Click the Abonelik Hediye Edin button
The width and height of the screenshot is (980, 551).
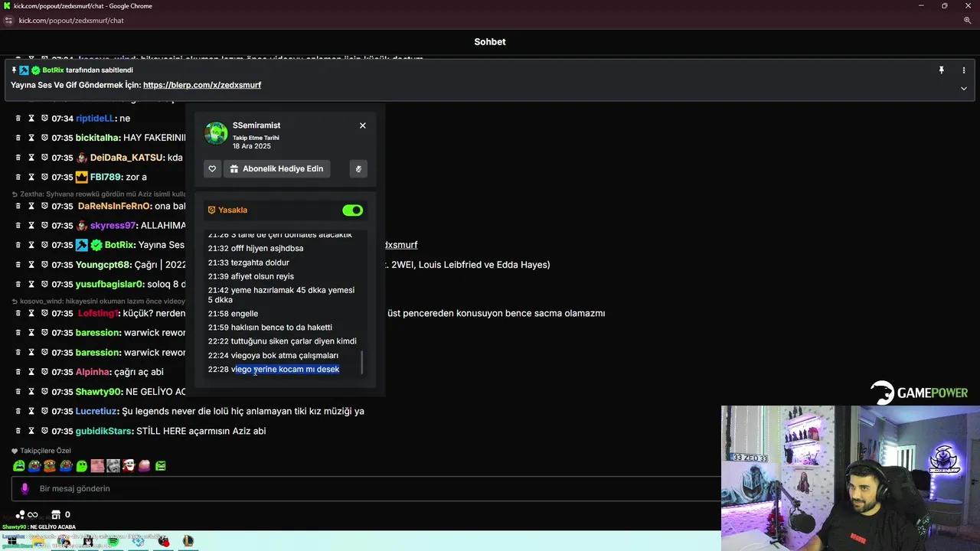(x=276, y=168)
